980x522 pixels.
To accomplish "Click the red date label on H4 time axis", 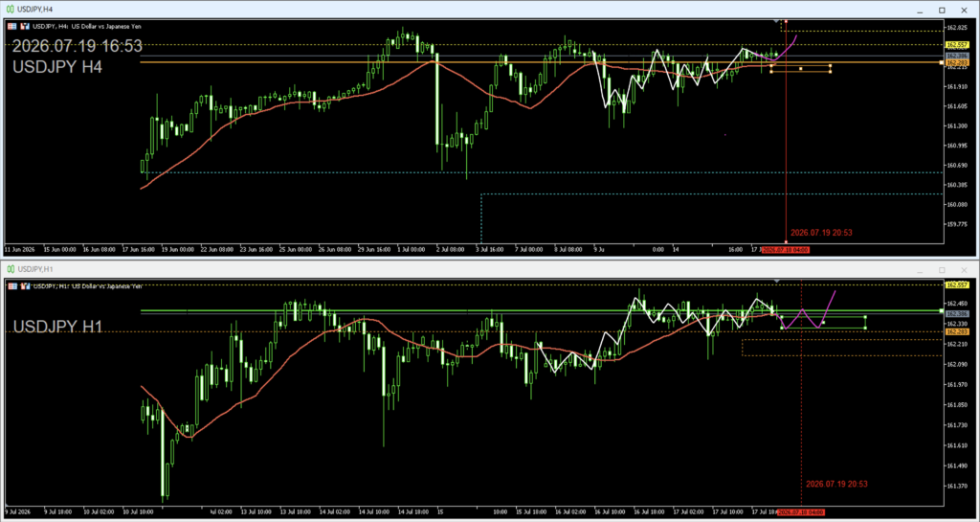I will tap(786, 249).
